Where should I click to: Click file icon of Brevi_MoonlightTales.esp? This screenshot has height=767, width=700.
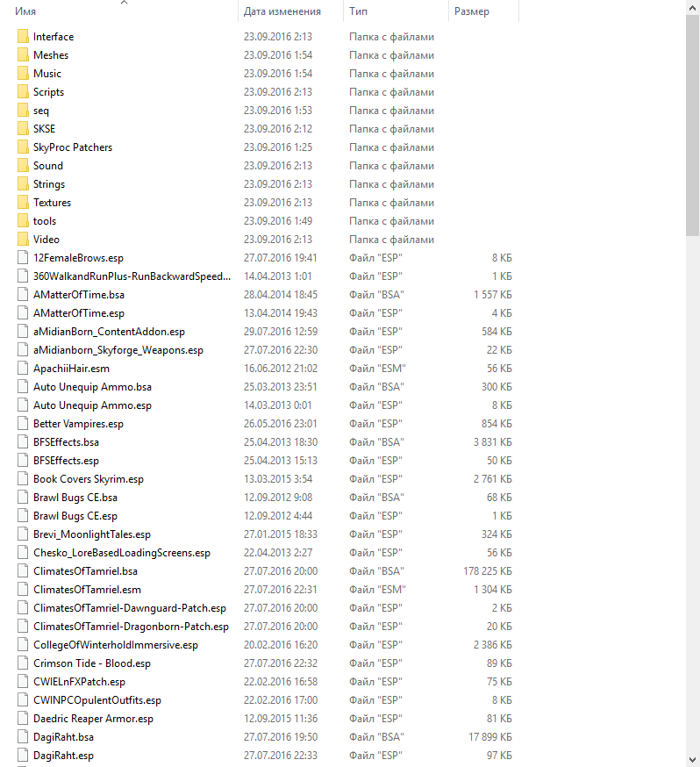23,534
